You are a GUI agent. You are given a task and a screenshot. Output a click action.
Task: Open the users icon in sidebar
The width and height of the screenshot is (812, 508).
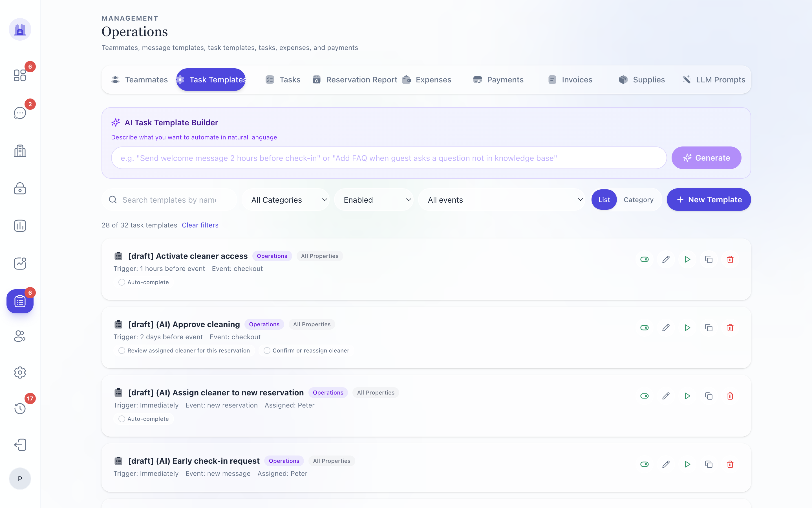tap(20, 336)
